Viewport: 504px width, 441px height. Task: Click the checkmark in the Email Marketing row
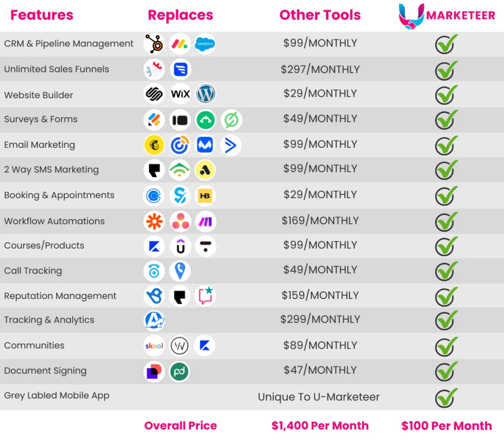tap(446, 145)
